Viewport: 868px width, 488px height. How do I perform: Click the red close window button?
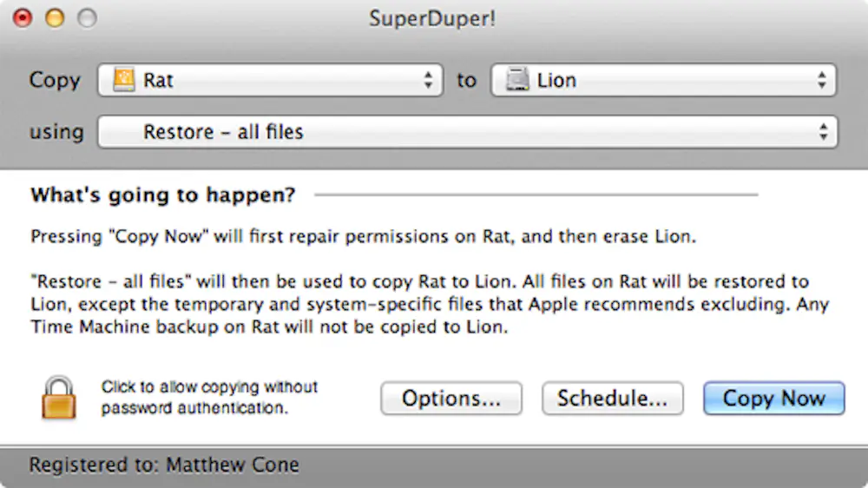23,17
